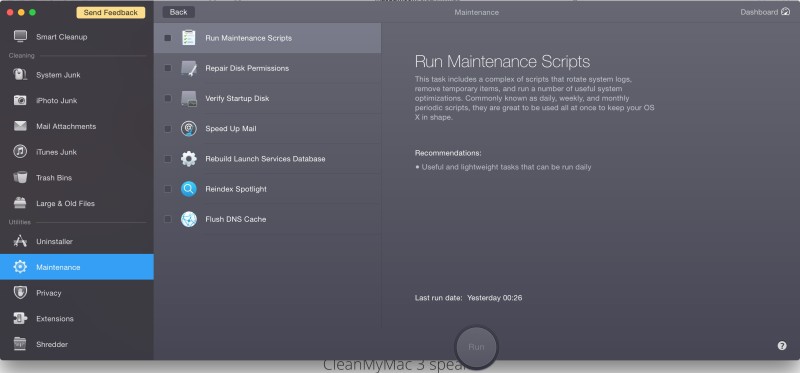This screenshot has height=373, width=800.
Task: Click the Uninstaller icon in sidebar
Action: (20, 241)
